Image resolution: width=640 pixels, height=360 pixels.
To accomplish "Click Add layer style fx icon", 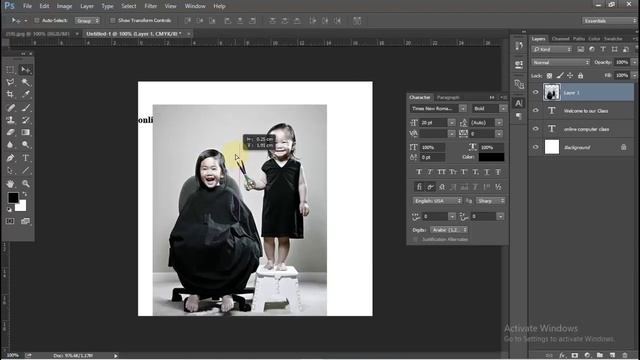I will 562,356.
